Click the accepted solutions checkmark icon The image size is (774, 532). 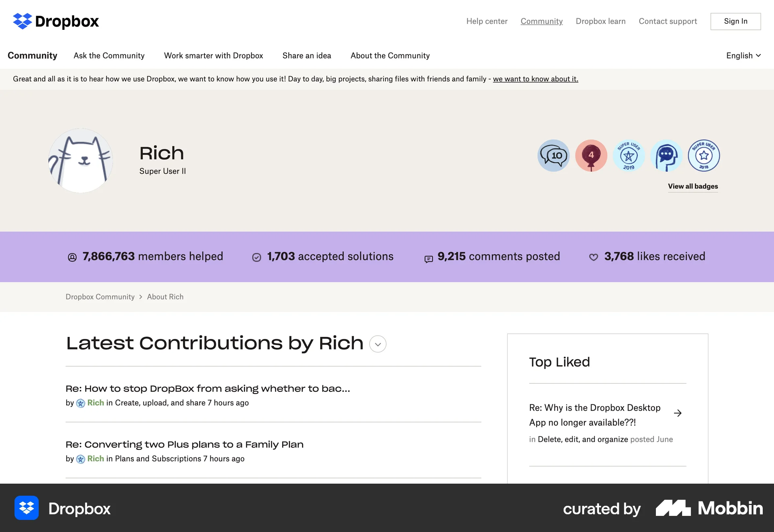pyautogui.click(x=256, y=258)
